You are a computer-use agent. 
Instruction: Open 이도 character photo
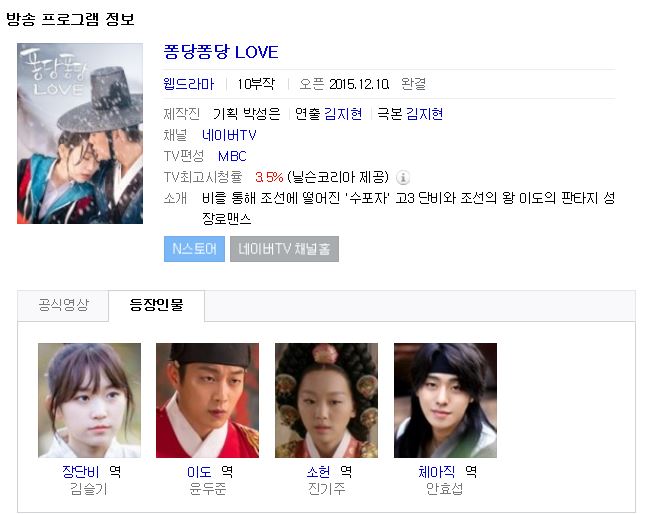(x=207, y=400)
